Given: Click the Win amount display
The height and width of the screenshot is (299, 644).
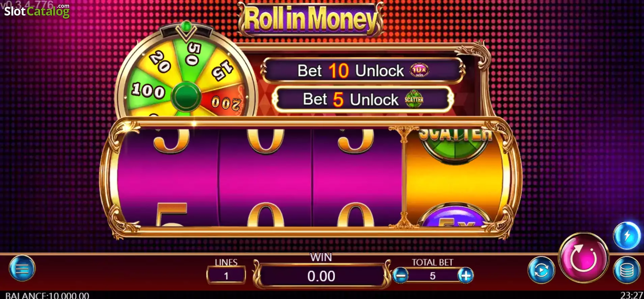Looking at the screenshot, I should pyautogui.click(x=321, y=276).
